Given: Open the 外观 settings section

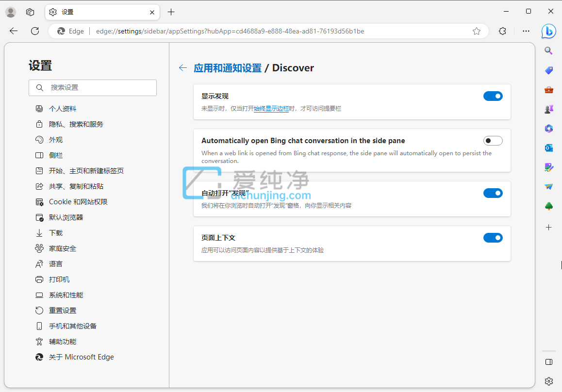Looking at the screenshot, I should coord(56,139).
